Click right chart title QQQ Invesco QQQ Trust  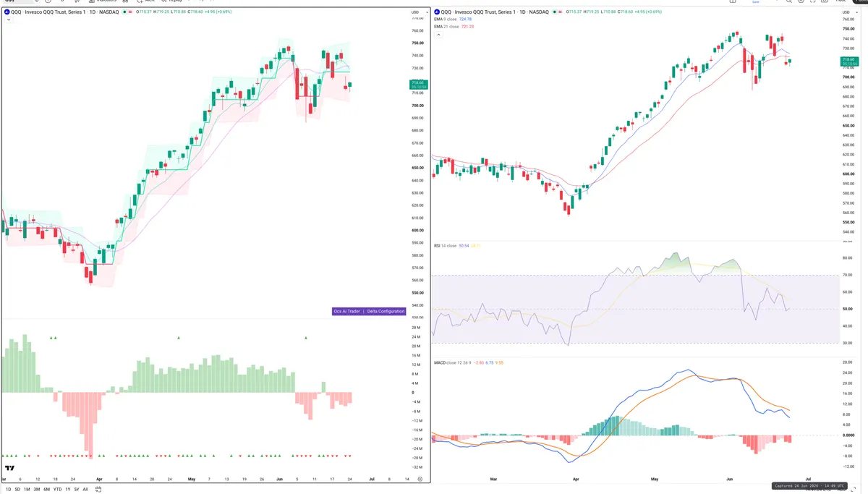click(x=495, y=12)
